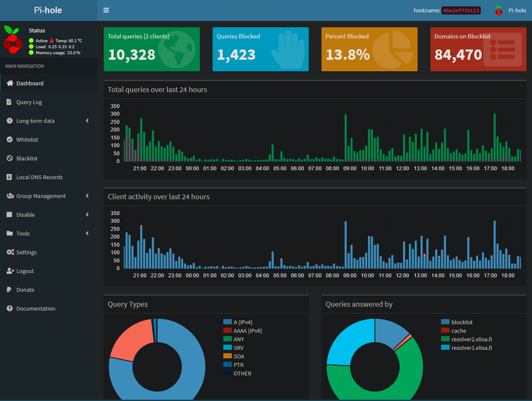
Task: Open the Documentation link
Action: 49,308
